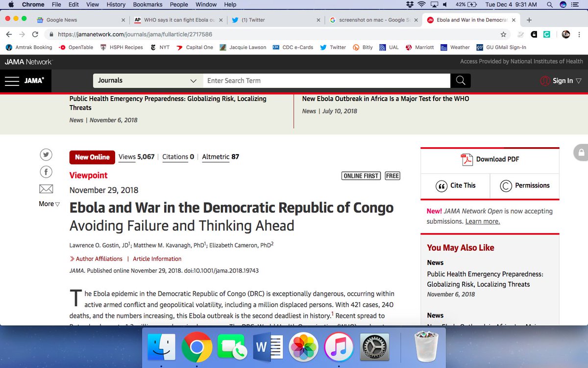Open the Weather bookmark

pyautogui.click(x=455, y=48)
